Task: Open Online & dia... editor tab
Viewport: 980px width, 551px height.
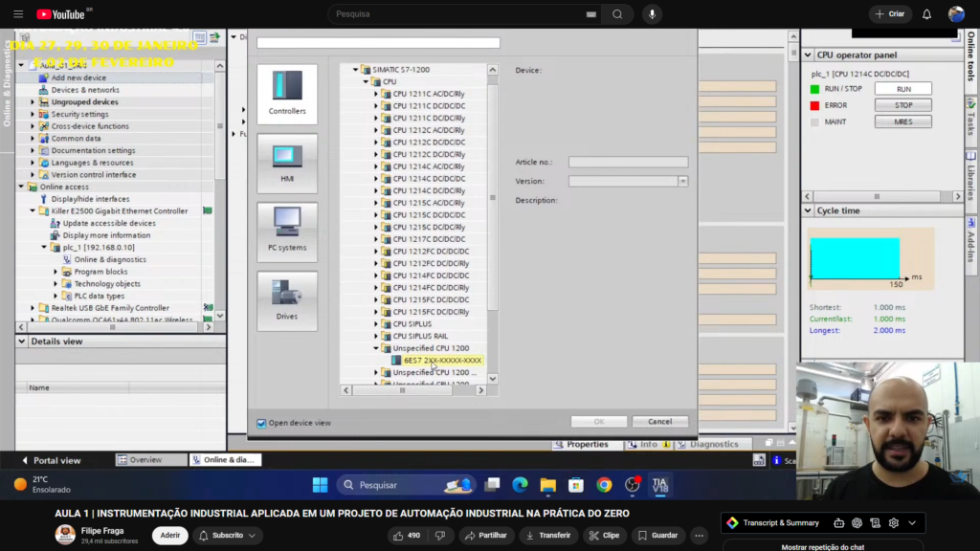Action: click(225, 460)
